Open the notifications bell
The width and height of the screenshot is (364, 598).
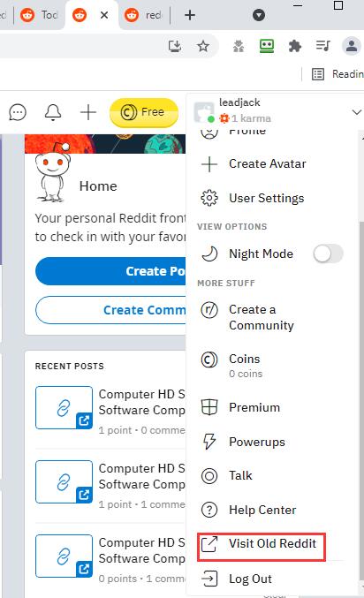coord(53,112)
